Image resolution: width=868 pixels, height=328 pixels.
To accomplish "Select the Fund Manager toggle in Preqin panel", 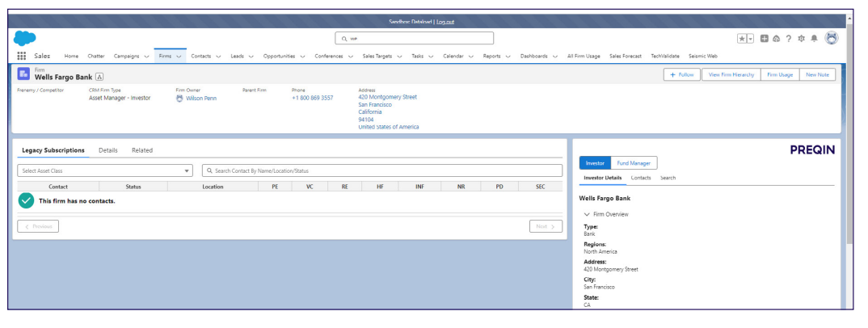I will [634, 162].
